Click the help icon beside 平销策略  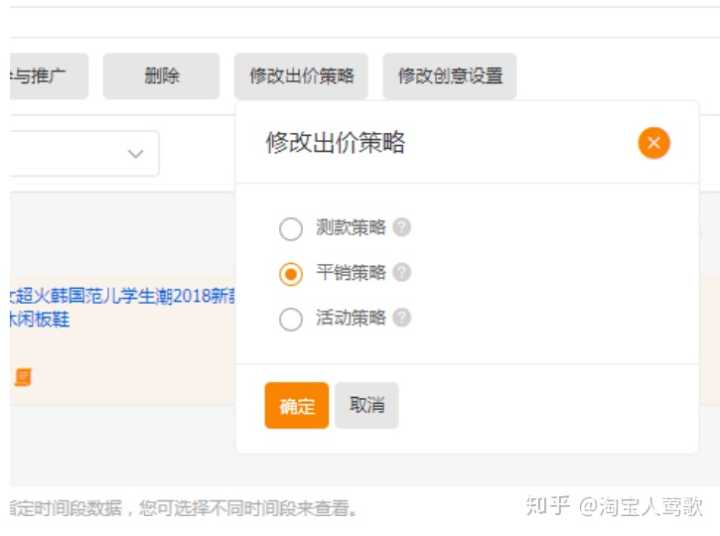coord(402,272)
